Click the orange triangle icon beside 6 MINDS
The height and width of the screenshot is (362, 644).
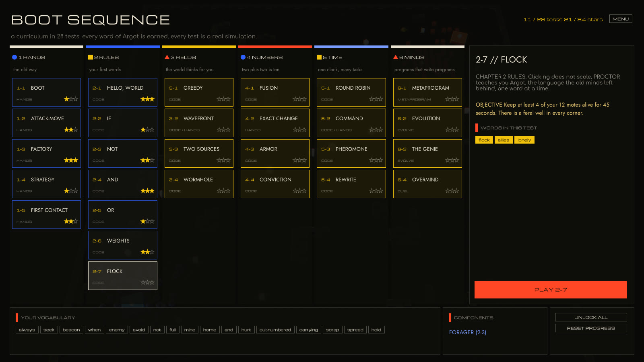(396, 57)
